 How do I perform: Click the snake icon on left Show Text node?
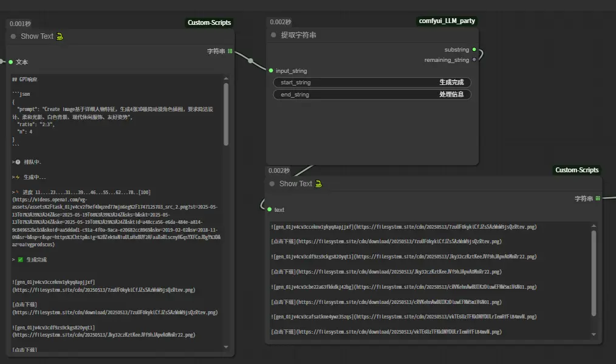pyautogui.click(x=60, y=36)
